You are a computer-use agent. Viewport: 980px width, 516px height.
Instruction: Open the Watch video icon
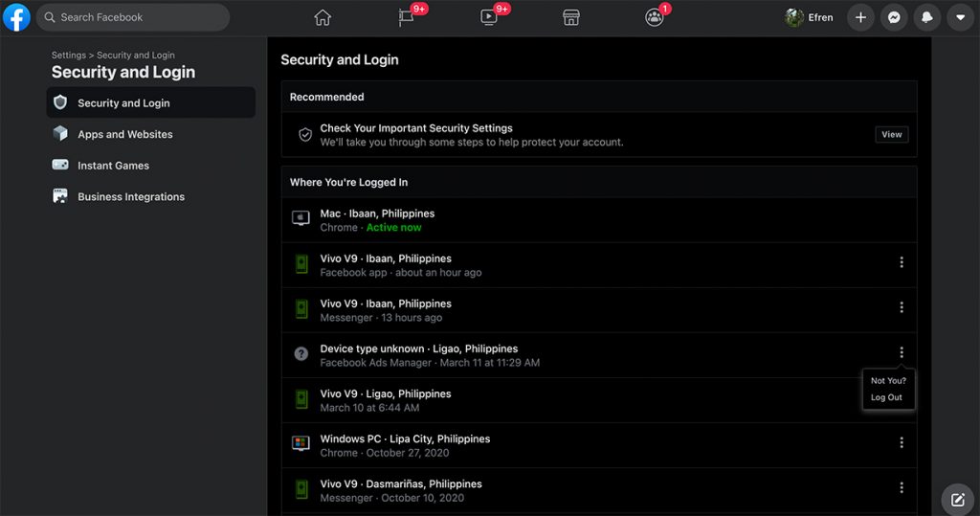[489, 17]
